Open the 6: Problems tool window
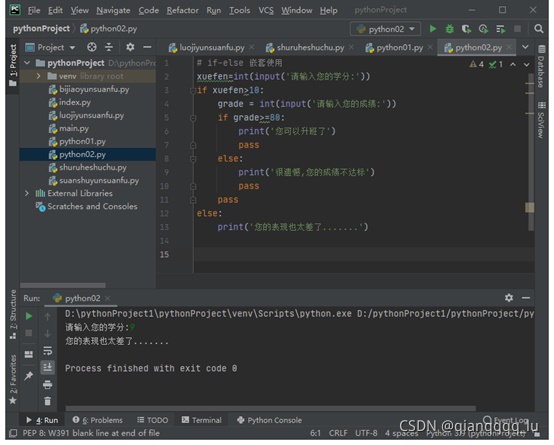This screenshot has height=445, width=554. 98,420
